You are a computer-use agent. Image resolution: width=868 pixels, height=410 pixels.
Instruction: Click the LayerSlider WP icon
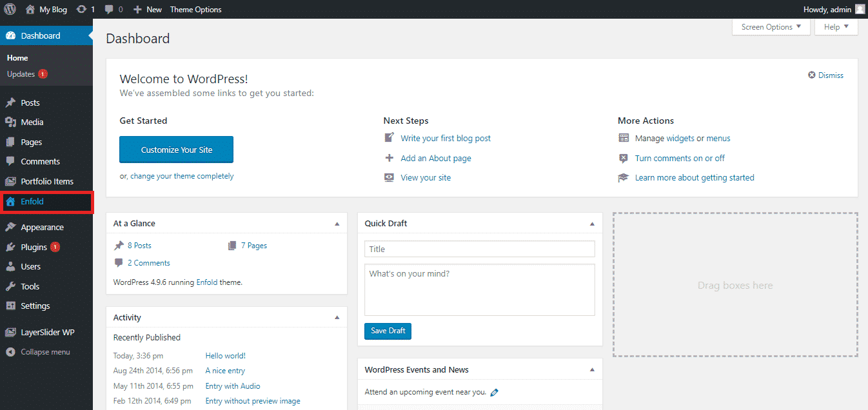coord(10,332)
